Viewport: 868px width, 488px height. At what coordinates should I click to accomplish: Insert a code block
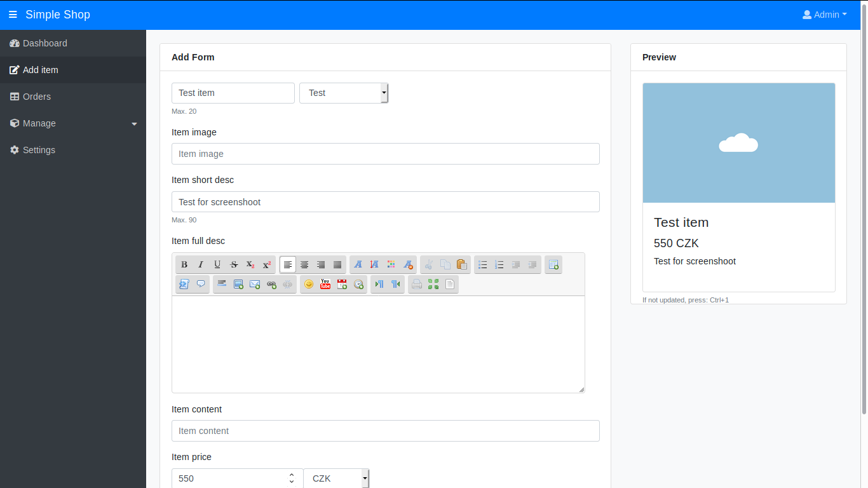coord(184,284)
